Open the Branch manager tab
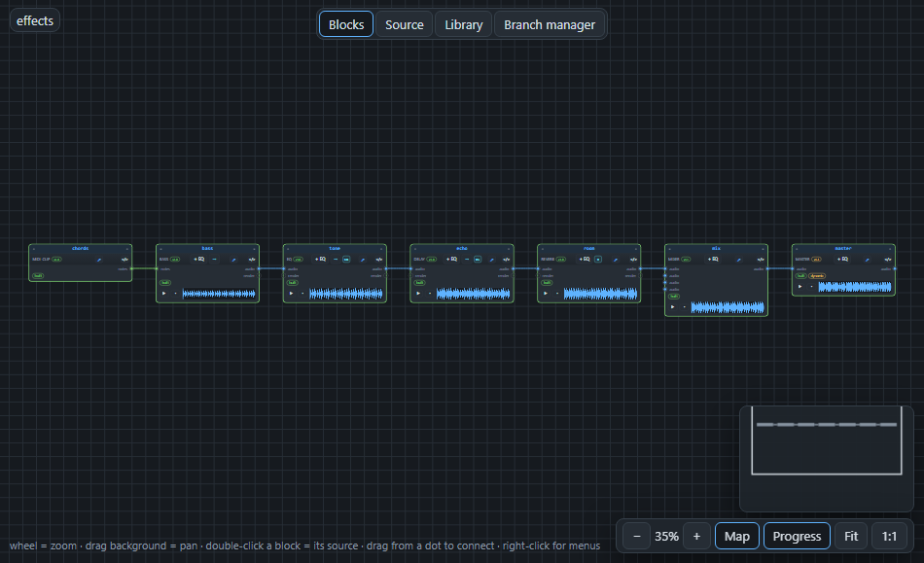Image resolution: width=924 pixels, height=563 pixels. [550, 24]
